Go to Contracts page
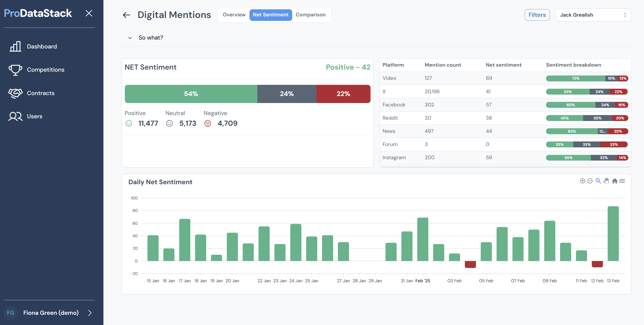644x325 pixels. point(40,93)
